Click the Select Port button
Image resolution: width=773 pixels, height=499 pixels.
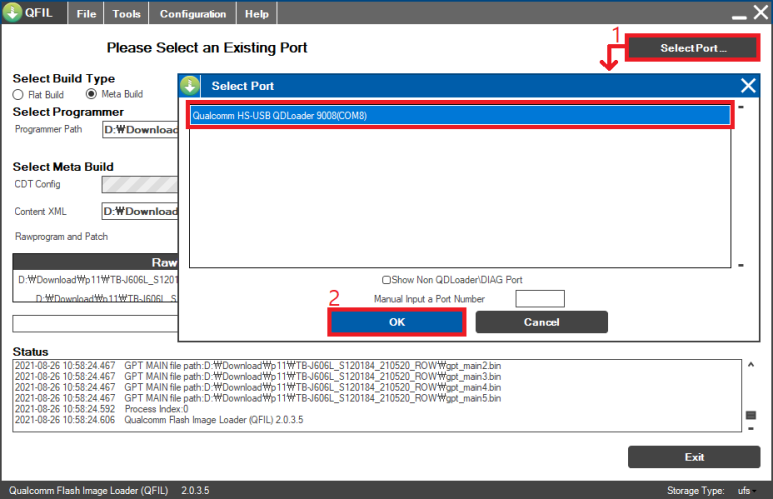[693, 48]
